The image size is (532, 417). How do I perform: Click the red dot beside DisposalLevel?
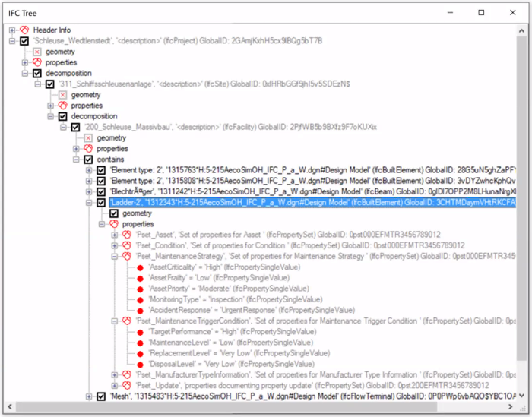pos(140,365)
